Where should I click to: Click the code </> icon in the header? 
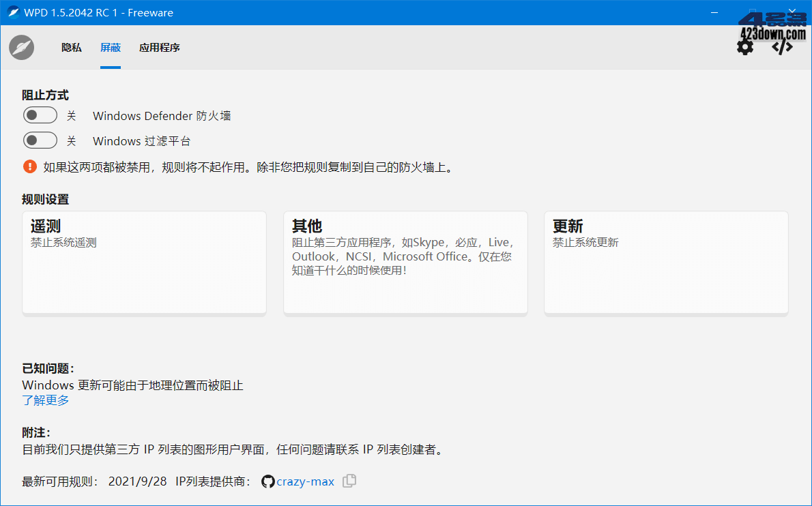pos(782,47)
